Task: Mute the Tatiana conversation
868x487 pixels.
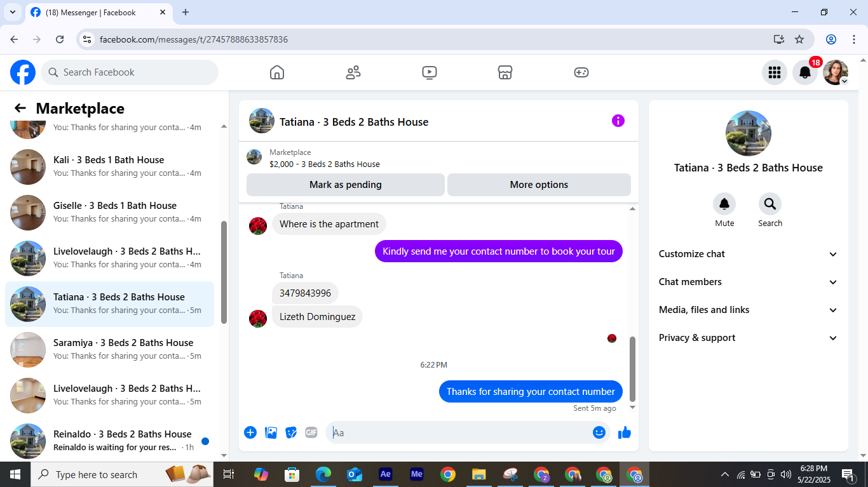Action: [724, 204]
